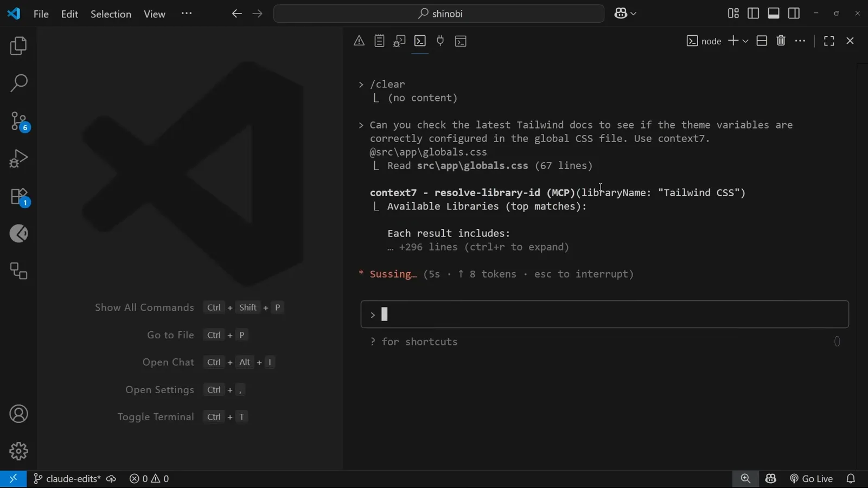
Task: Toggle the primary side bar
Action: click(x=754, y=14)
